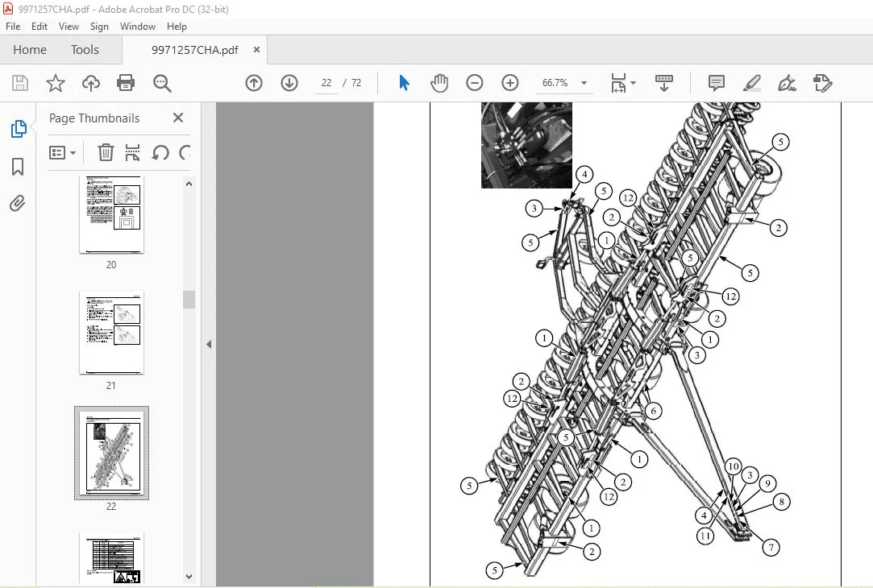Screen dimensions: 873x588
Task: Activate the Hand pan tool
Action: (x=439, y=83)
